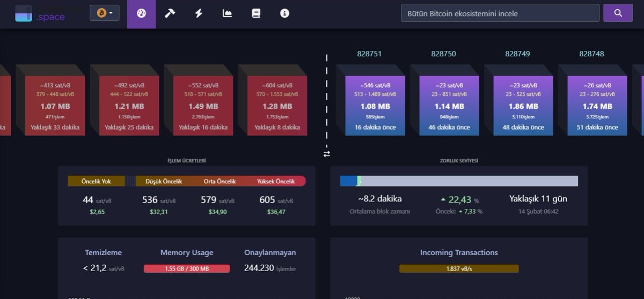Open mined block 828750
Image resolution: width=644 pixels, height=299 pixels.
point(449,106)
